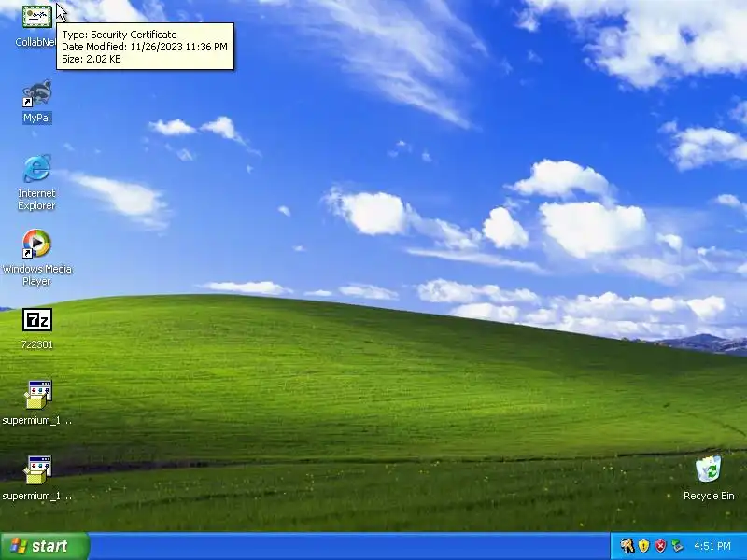Select the Internet Explorer desktop icon

[36, 168]
